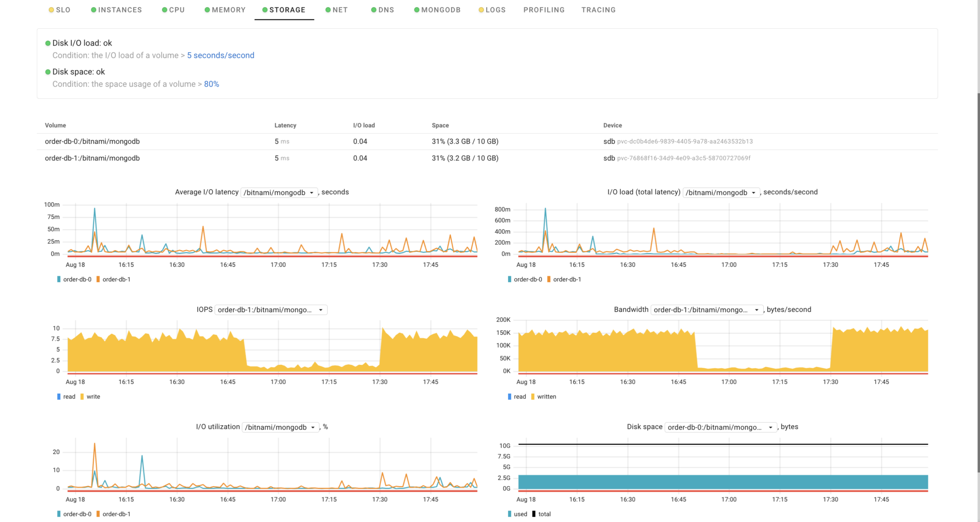The width and height of the screenshot is (980, 522).
Task: Open the TRACING tab
Action: click(x=599, y=10)
